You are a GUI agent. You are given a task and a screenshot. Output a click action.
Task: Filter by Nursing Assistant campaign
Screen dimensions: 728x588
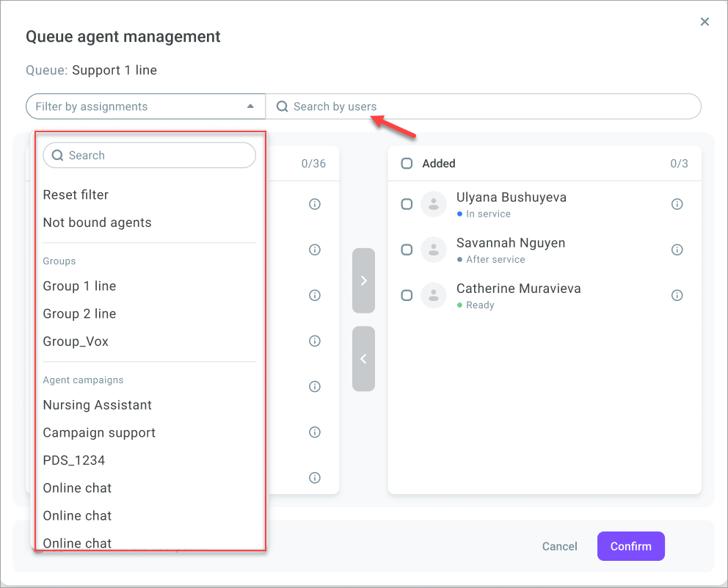click(x=97, y=405)
